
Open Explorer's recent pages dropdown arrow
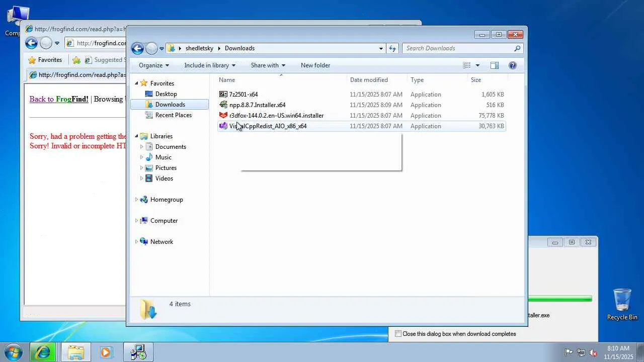coord(162,49)
